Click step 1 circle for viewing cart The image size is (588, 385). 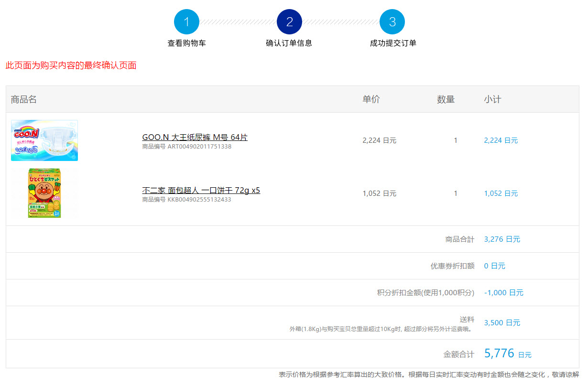[186, 22]
